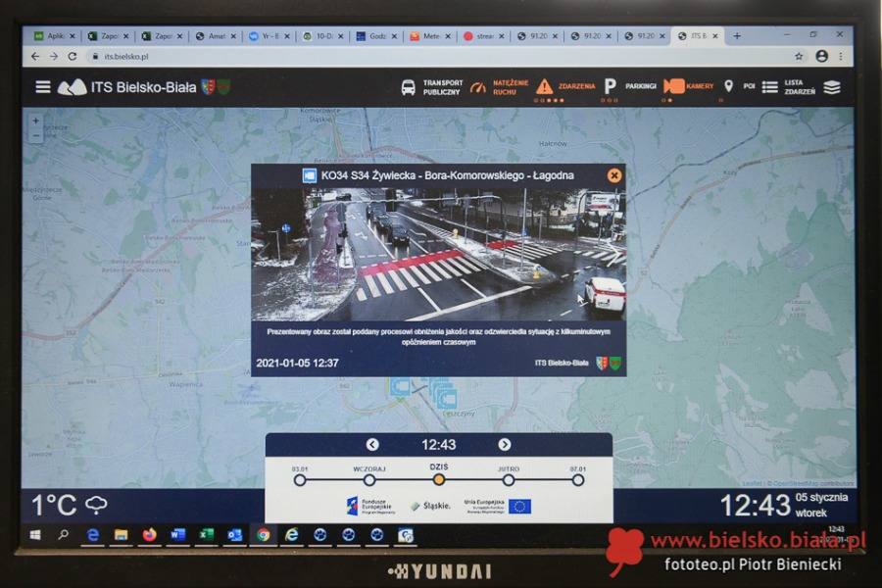Select the JUTRO timeline point
882x588 pixels.
(x=509, y=480)
